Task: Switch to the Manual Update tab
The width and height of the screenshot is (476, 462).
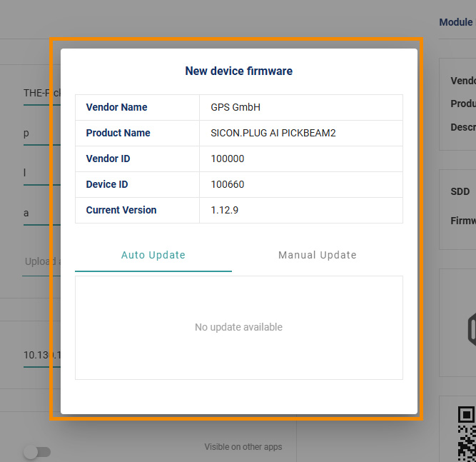Action: tap(317, 255)
